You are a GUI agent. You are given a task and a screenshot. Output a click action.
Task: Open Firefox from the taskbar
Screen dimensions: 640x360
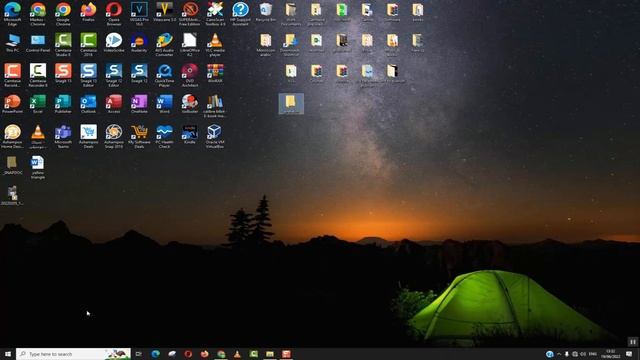coord(204,354)
